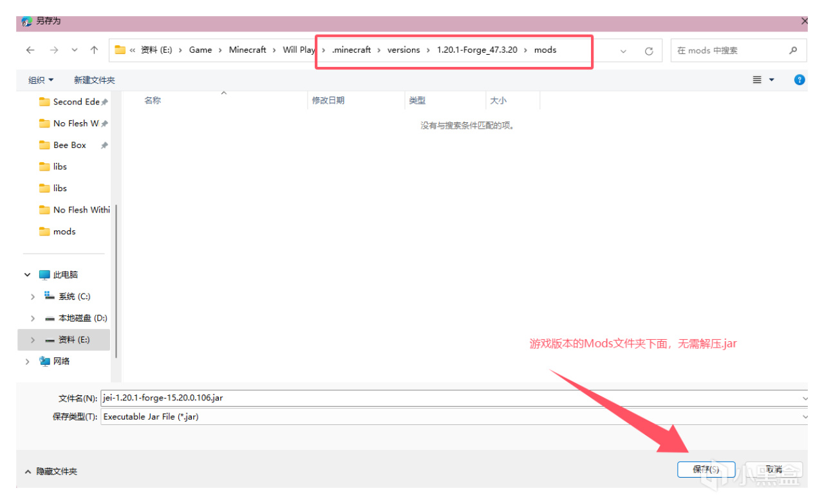Click versions breadcrumb segment
Viewport: 824px width, 504px height.
tap(404, 50)
